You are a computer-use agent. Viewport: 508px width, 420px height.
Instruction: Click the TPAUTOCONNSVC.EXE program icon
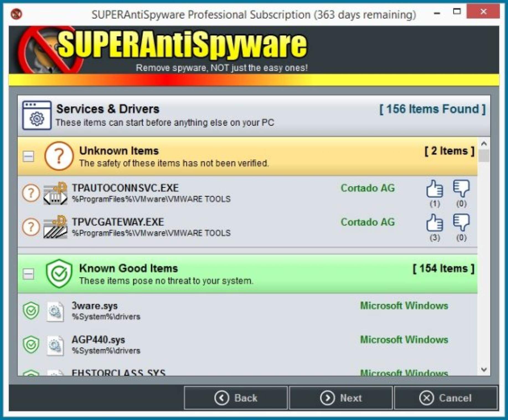[x=55, y=193]
